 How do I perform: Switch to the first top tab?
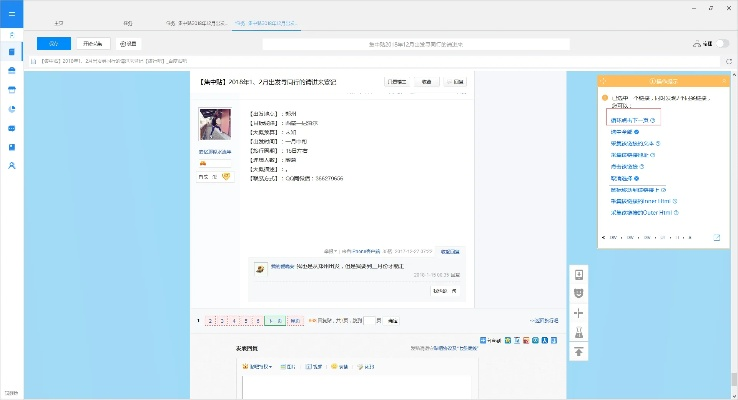pyautogui.click(x=59, y=23)
